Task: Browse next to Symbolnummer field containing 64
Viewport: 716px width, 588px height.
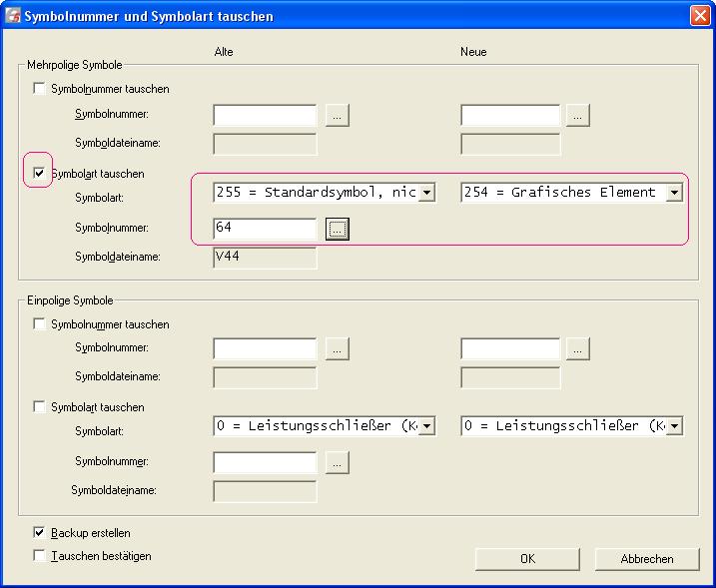Action: 337,230
